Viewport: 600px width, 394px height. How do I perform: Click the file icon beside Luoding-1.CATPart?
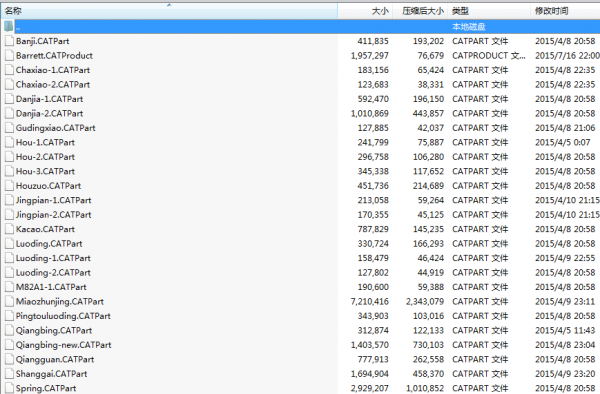click(9, 258)
